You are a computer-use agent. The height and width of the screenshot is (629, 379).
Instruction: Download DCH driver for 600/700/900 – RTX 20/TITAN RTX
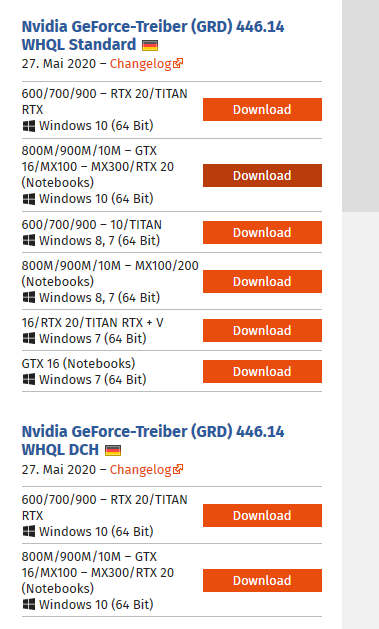tap(262, 515)
